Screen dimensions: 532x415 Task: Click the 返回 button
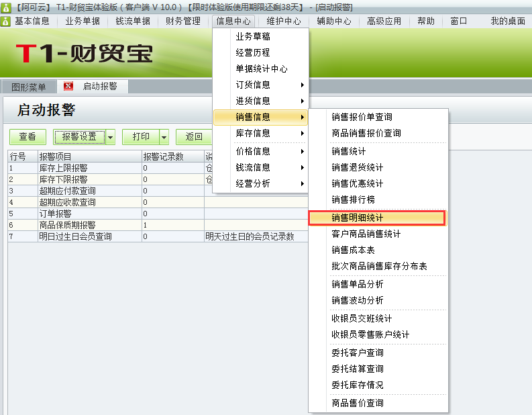(194, 137)
